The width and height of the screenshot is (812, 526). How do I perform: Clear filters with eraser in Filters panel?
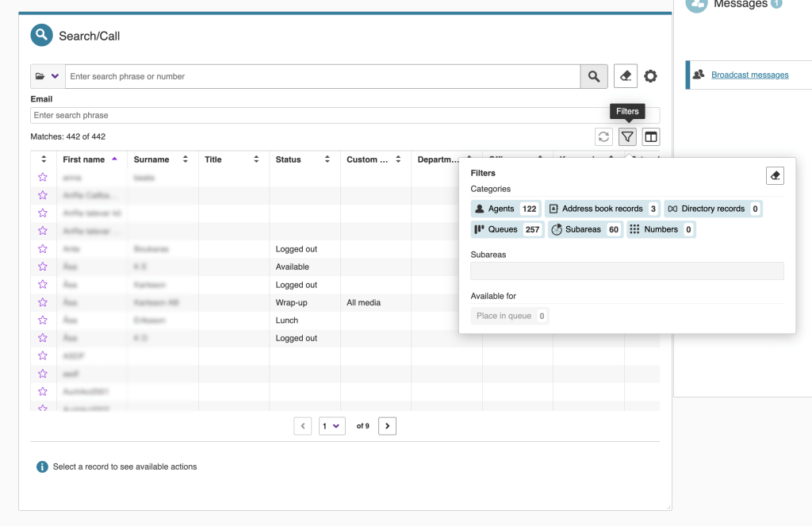tap(775, 175)
